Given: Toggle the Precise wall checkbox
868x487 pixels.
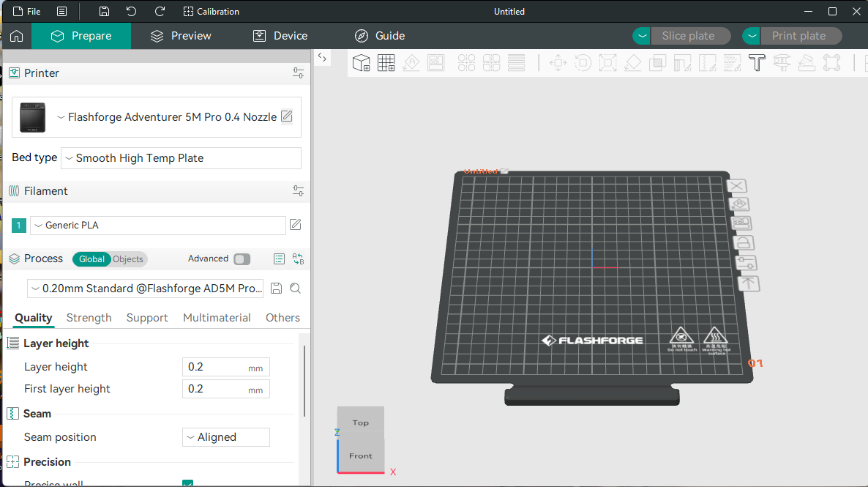Looking at the screenshot, I should point(187,483).
